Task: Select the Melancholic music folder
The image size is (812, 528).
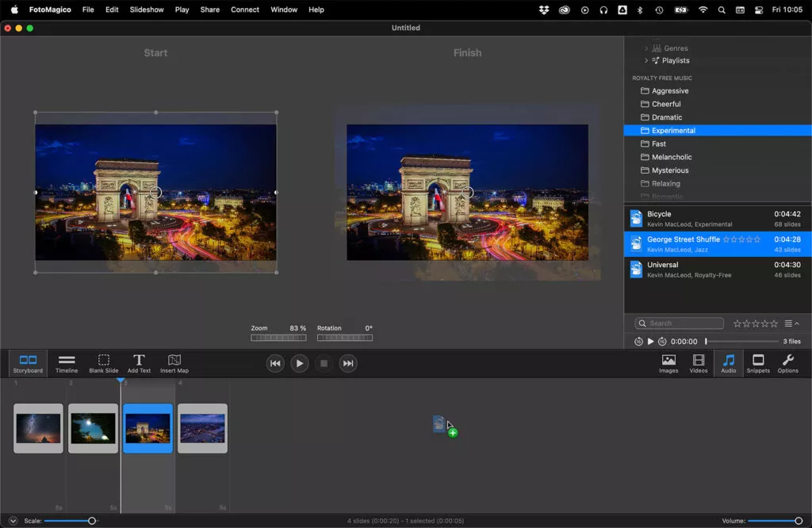Action: tap(718, 157)
